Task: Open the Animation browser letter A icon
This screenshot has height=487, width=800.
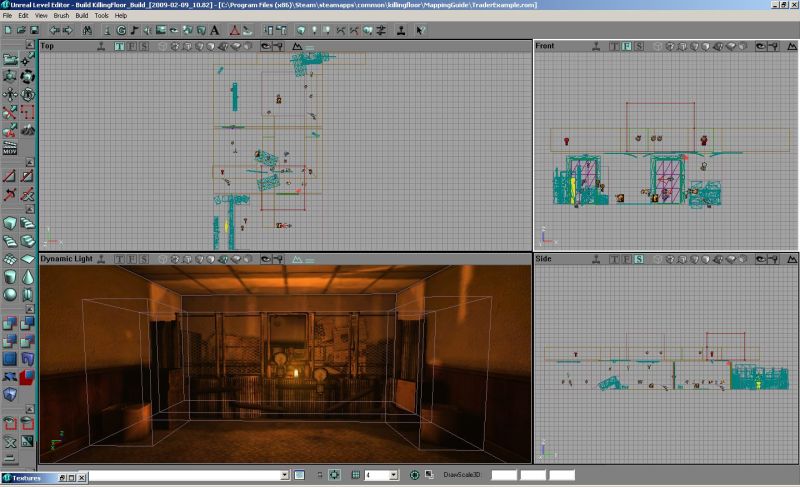Action: (215, 31)
